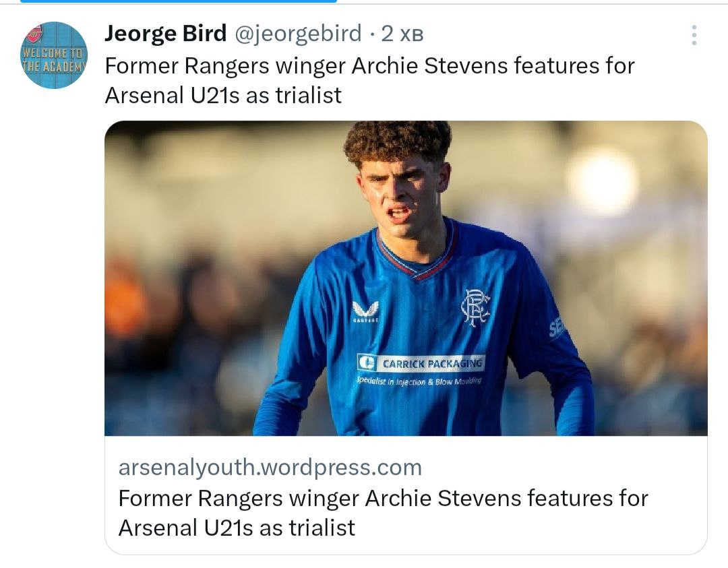728x568 pixels.
Task: Open the tweet via its 2 хв timestamp
Action: 402,34
